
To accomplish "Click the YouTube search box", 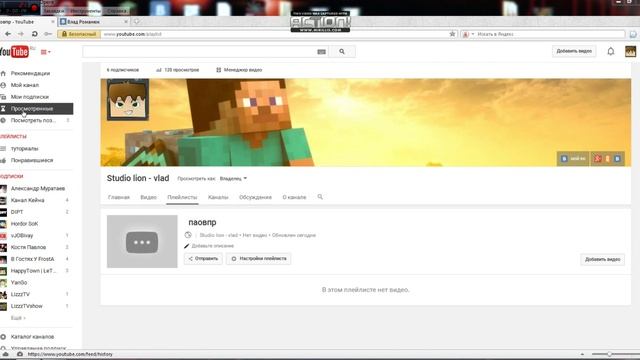I will pos(199,52).
